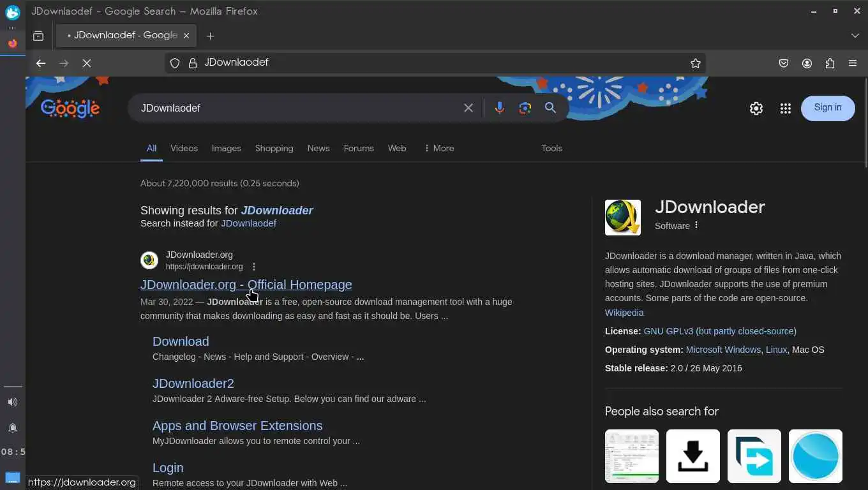Click three-dot menu beside jdownloader.org result
868x490 pixels.
click(x=254, y=267)
